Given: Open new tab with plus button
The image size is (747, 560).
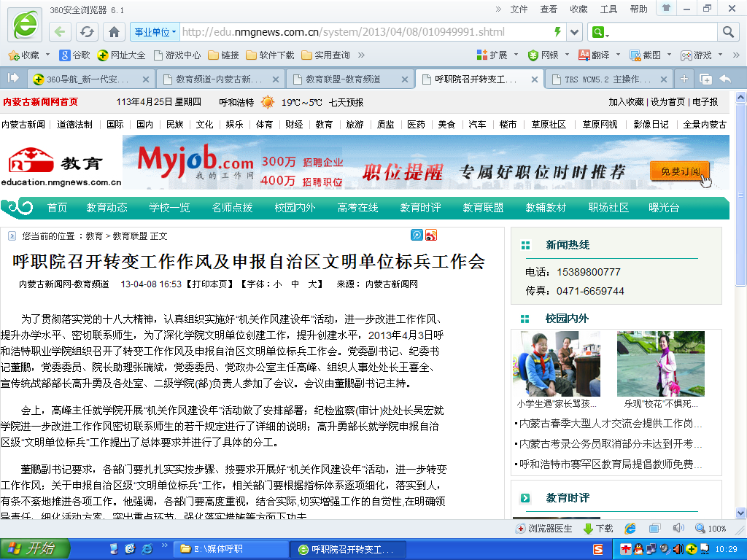Looking at the screenshot, I should coord(684,79).
